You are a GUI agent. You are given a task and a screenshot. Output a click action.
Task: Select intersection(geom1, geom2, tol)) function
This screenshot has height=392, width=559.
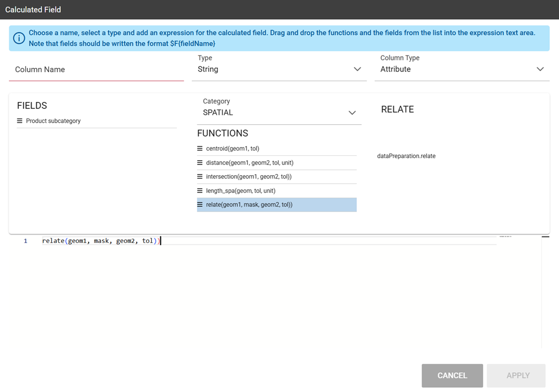coord(277,176)
